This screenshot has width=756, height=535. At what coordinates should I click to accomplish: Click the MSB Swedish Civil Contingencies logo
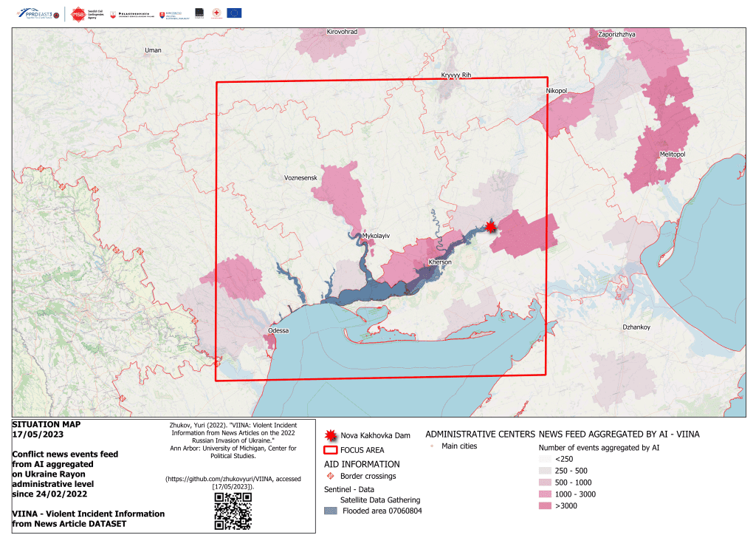click(x=78, y=13)
